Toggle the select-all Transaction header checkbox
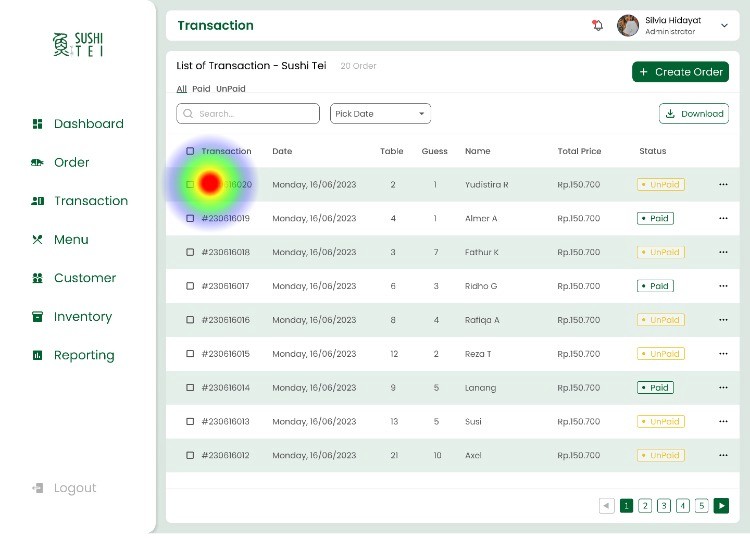The image size is (750, 538). 190,151
